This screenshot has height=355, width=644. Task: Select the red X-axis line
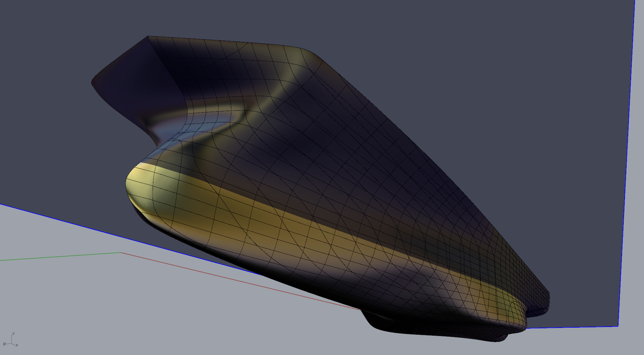226,278
